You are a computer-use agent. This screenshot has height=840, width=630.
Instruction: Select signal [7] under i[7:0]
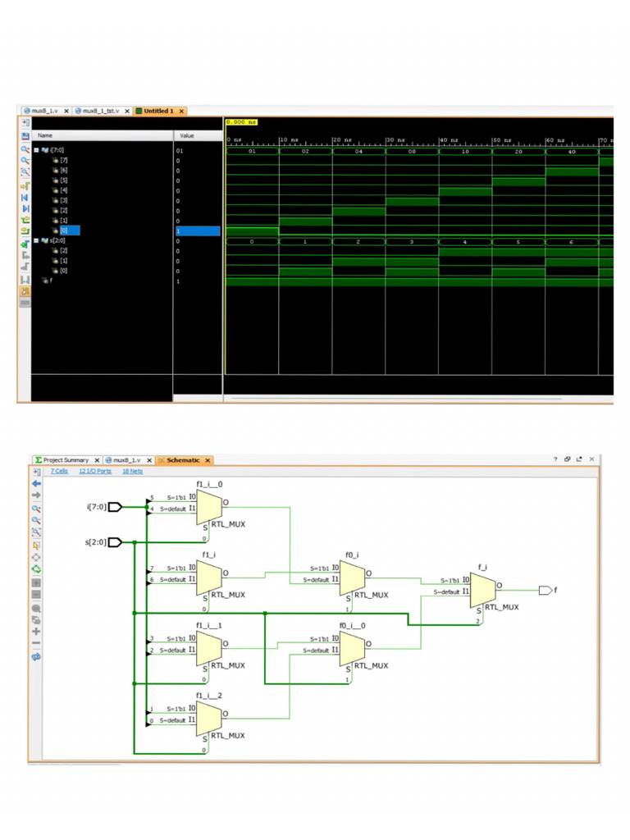tap(64, 160)
